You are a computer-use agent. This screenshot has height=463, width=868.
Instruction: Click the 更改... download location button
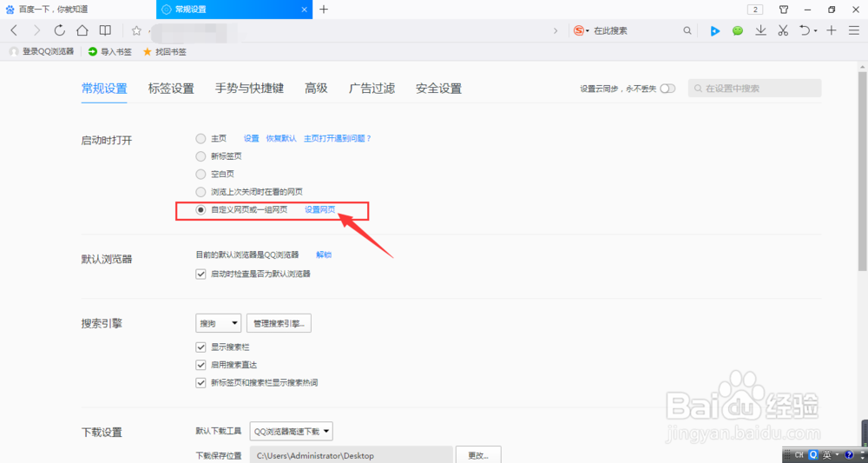click(x=478, y=454)
